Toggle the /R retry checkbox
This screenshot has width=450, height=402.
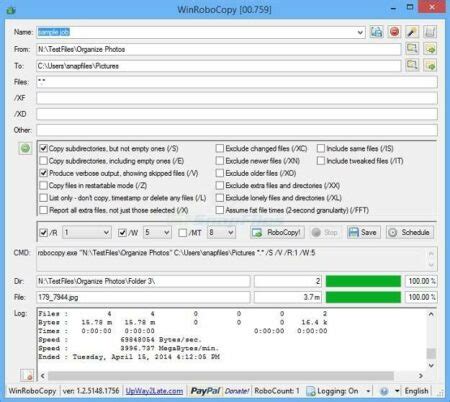pyautogui.click(x=44, y=232)
